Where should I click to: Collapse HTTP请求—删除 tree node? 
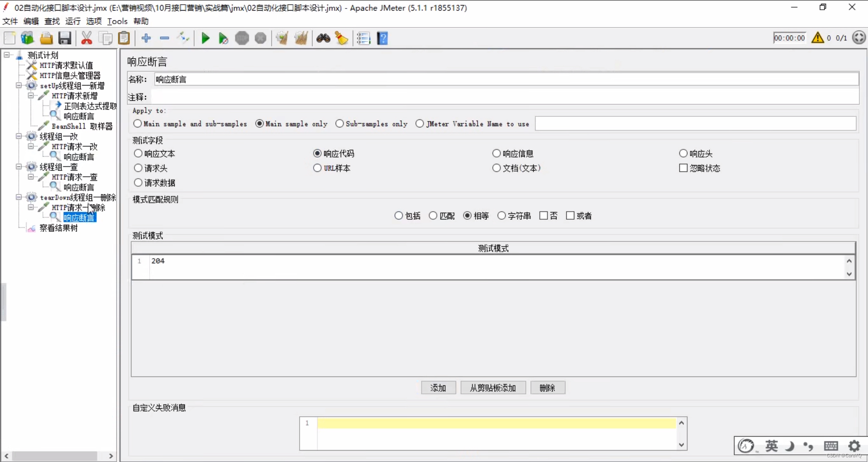pos(31,207)
